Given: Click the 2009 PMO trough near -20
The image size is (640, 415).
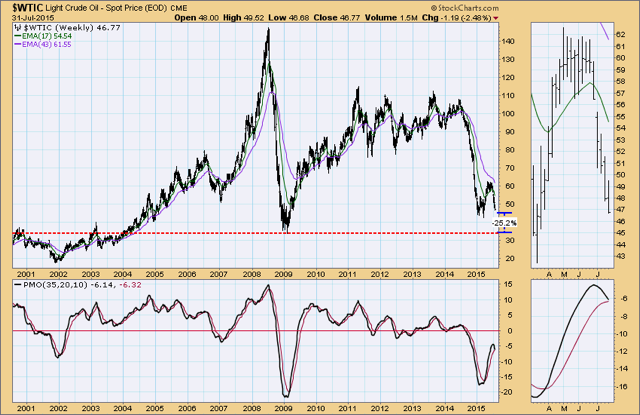Looking at the screenshot, I should pyautogui.click(x=286, y=395).
